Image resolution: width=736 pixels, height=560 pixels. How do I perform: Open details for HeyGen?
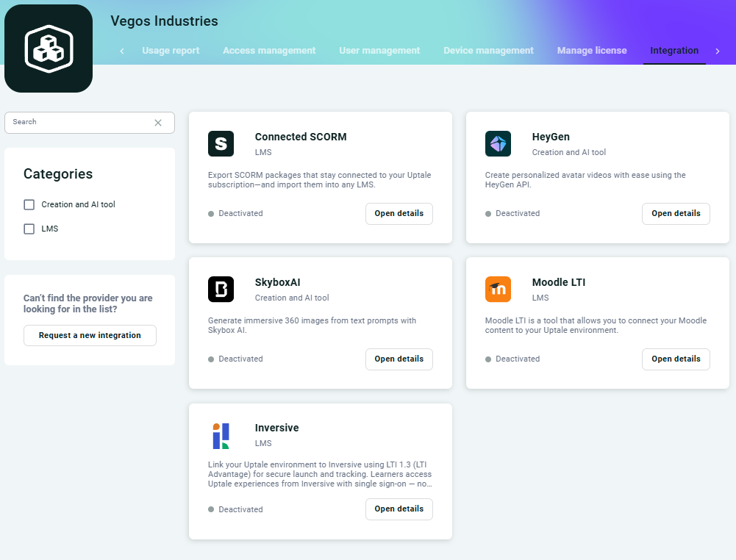676,213
